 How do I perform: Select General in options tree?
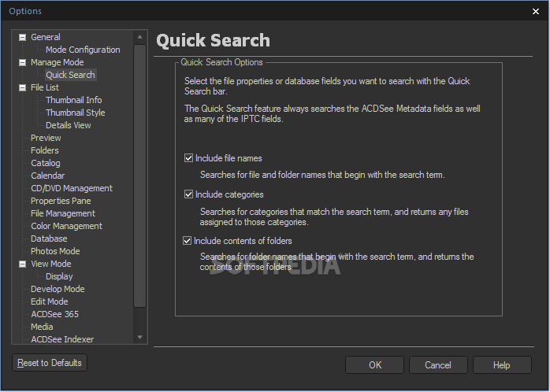tap(45, 37)
